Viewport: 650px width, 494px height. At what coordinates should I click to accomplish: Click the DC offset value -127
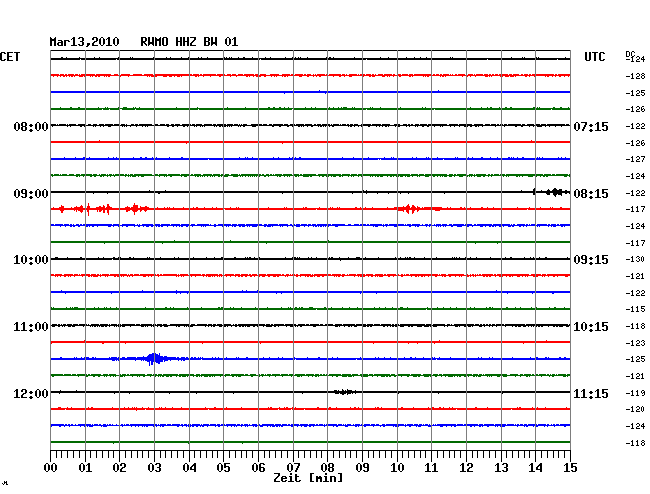click(x=635, y=159)
